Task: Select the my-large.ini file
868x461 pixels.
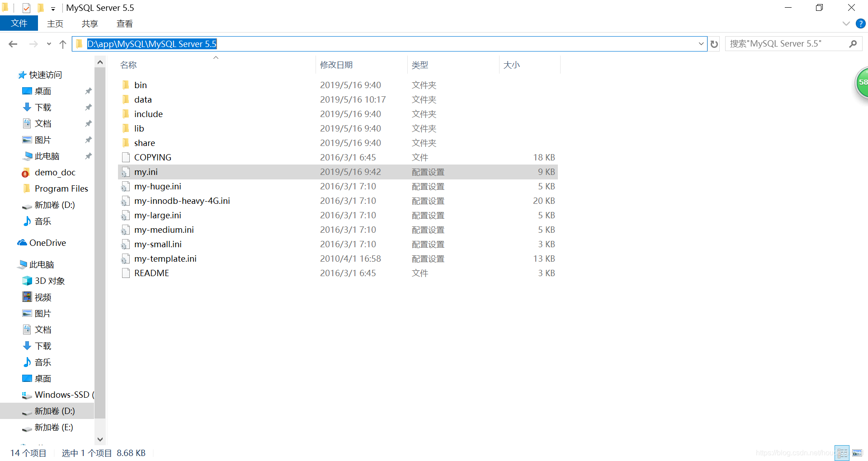Action: (158, 215)
